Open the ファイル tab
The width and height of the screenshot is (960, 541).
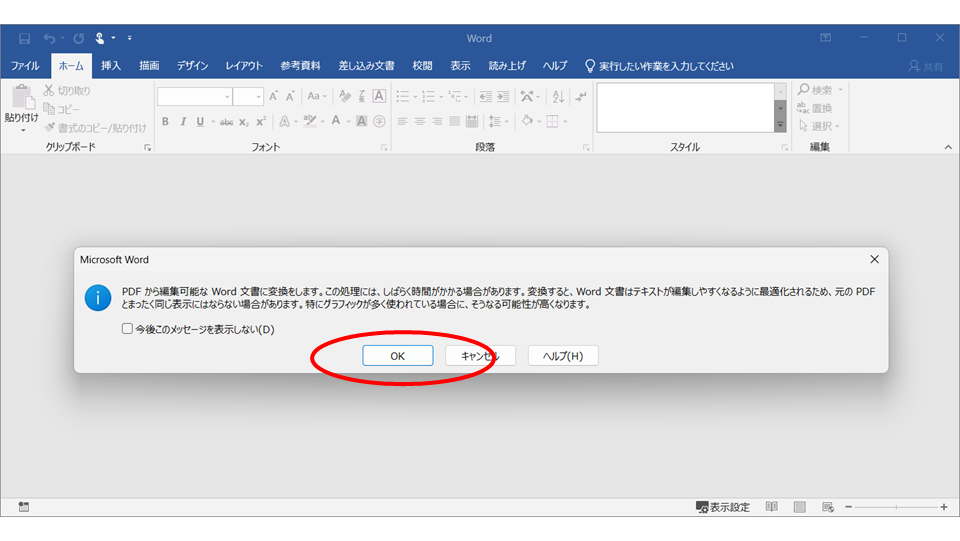tap(25, 66)
